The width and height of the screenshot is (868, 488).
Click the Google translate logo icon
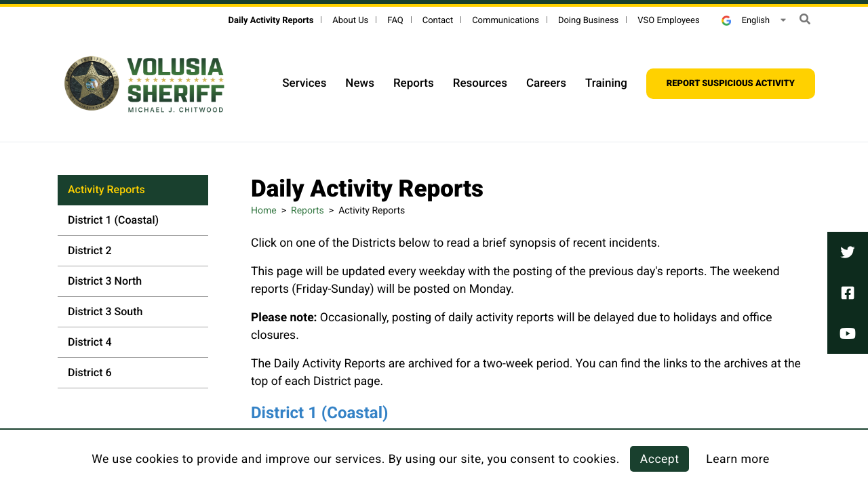(726, 20)
